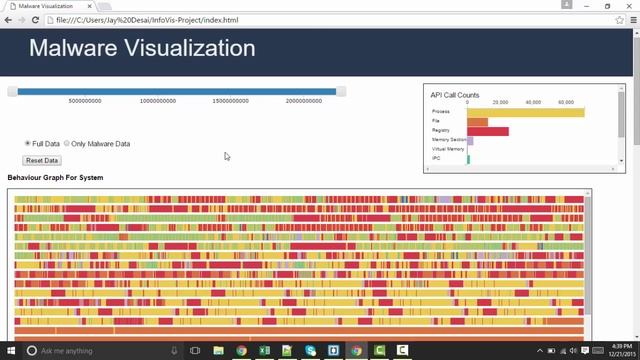Open the blue bracket app icon in the taskbar
This screenshot has height=360, width=640.
coord(333,351)
